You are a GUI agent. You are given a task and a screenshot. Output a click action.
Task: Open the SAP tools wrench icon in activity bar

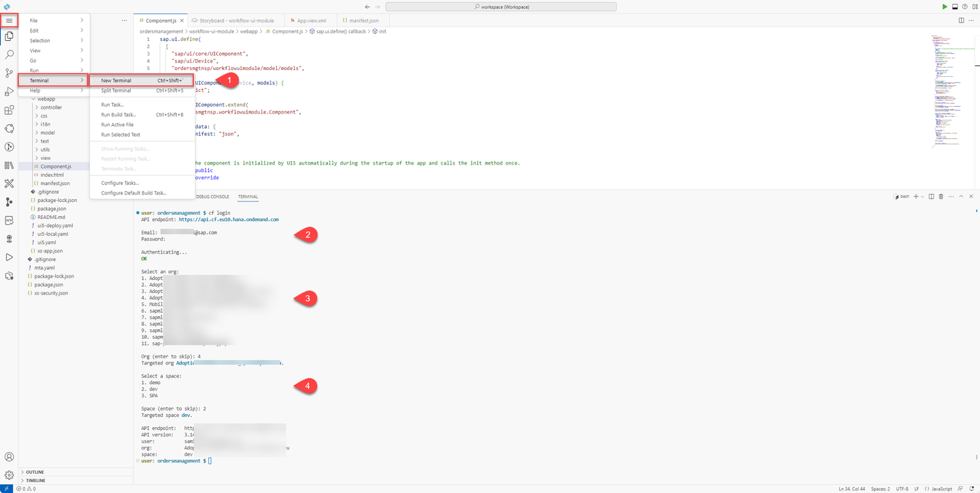click(9, 184)
